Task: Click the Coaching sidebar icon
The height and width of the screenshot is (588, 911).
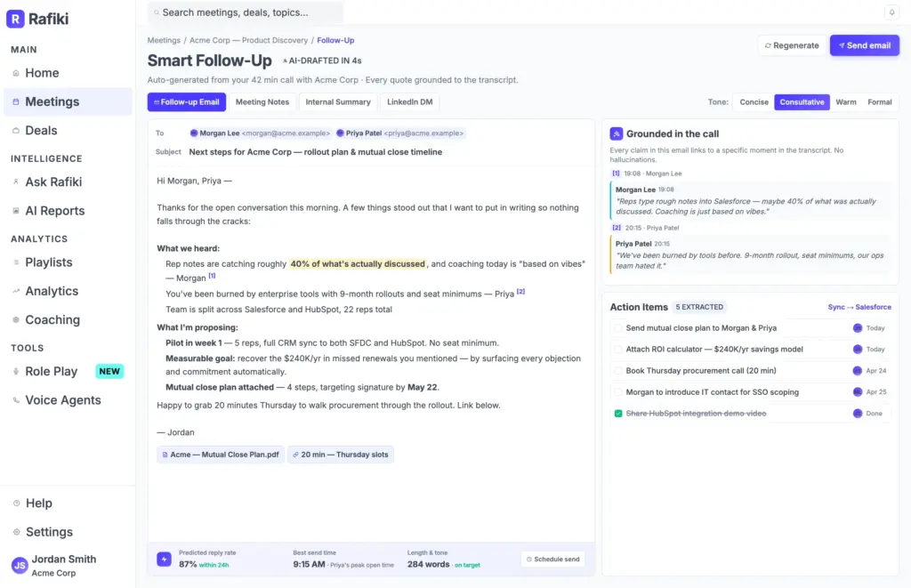Action: [x=16, y=319]
